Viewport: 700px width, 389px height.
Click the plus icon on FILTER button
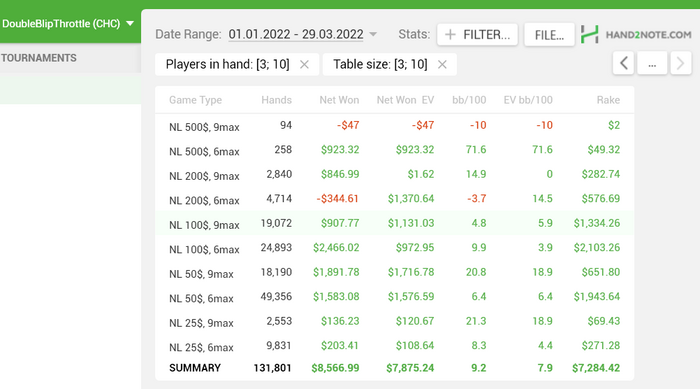coord(450,34)
